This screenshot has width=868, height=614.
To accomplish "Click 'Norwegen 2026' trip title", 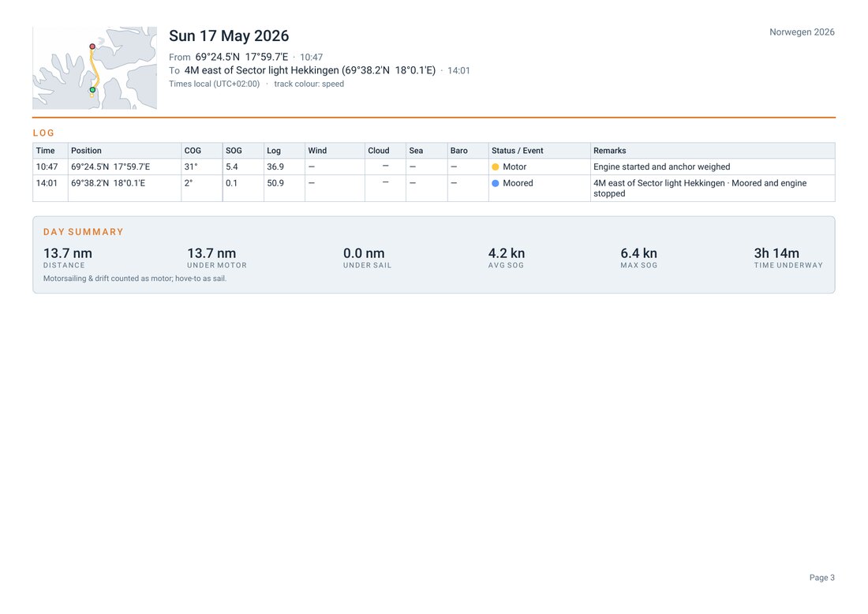I will pyautogui.click(x=802, y=32).
